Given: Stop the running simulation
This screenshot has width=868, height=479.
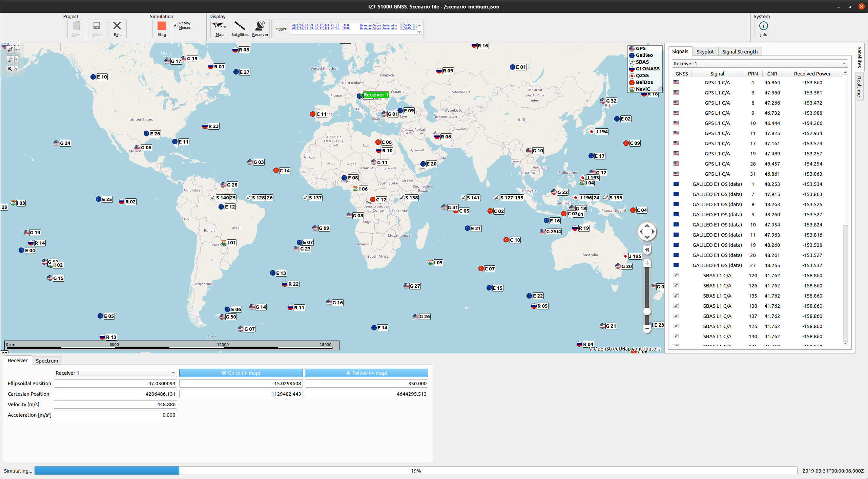Looking at the screenshot, I should pos(162,28).
